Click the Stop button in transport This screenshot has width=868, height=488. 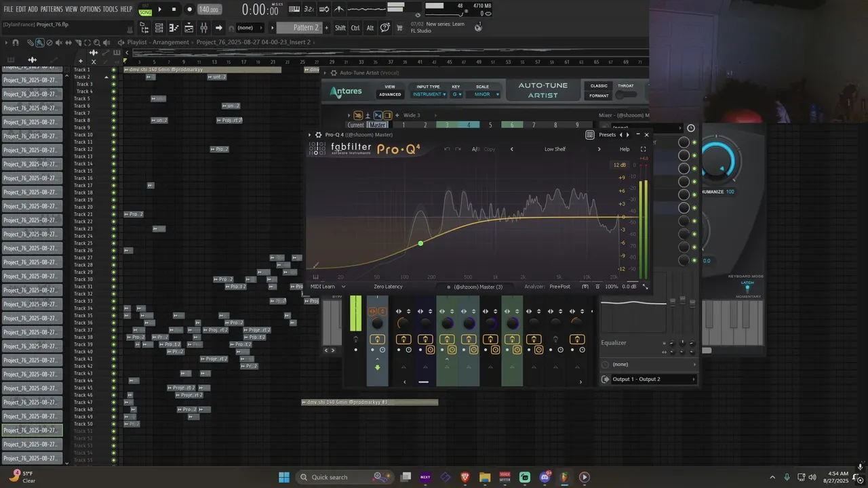click(174, 9)
